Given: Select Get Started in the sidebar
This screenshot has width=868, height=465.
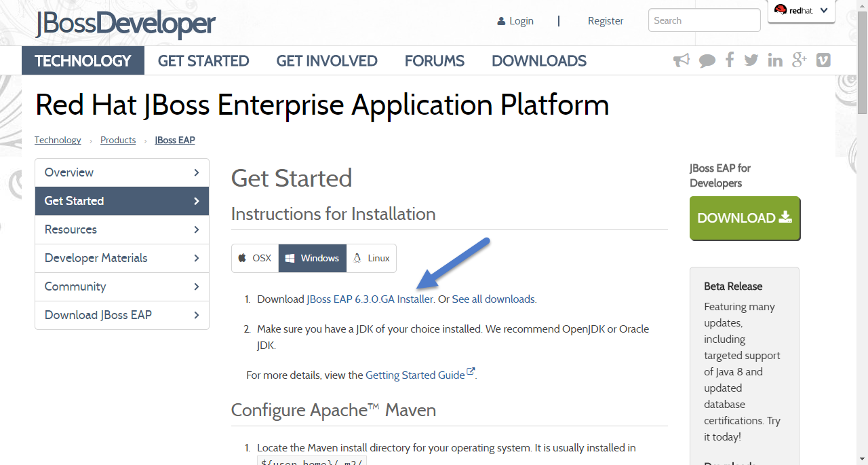Looking at the screenshot, I should pos(122,201).
